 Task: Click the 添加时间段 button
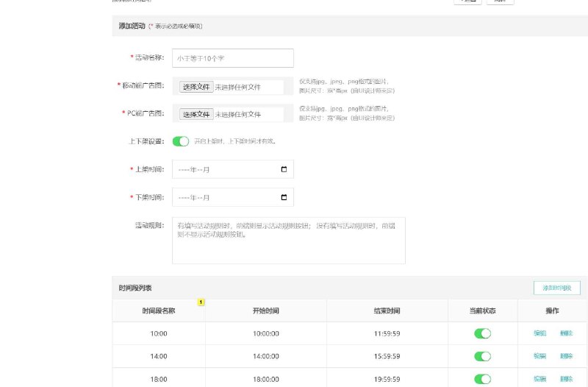pos(557,288)
